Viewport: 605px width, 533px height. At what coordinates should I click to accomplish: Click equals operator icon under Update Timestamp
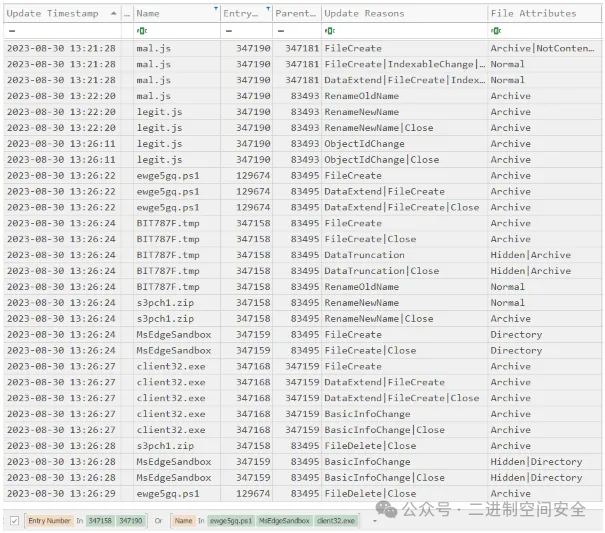[10, 31]
